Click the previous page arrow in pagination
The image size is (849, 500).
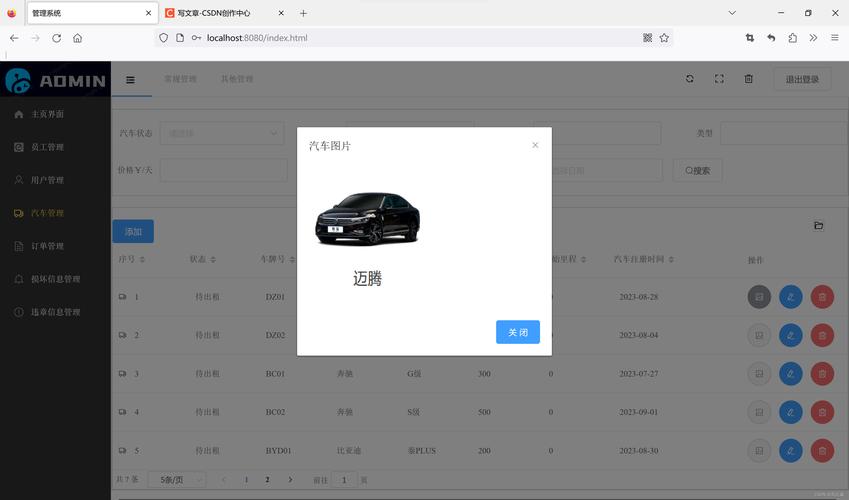click(x=224, y=480)
